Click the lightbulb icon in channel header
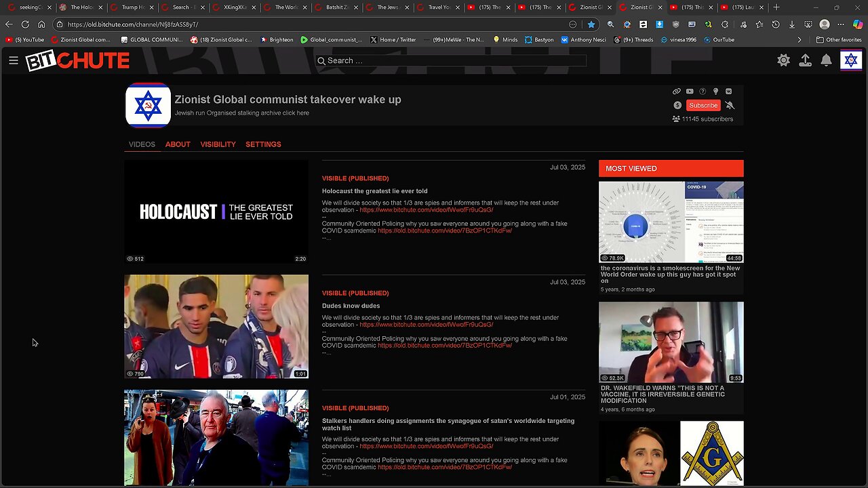This screenshot has height=488, width=868. [715, 91]
